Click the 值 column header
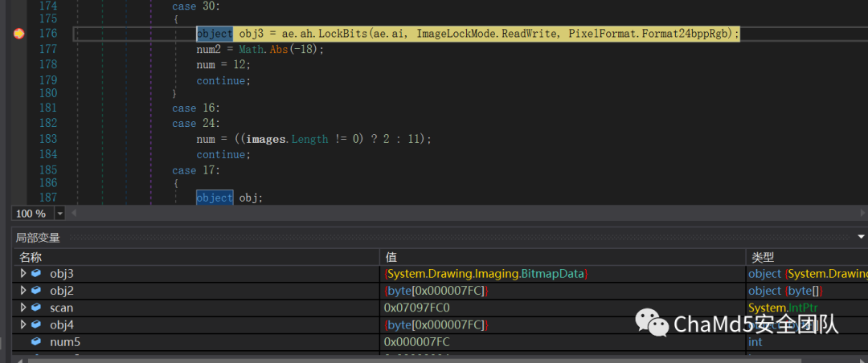Screen dimensions: 868x363 pyautogui.click(x=391, y=257)
